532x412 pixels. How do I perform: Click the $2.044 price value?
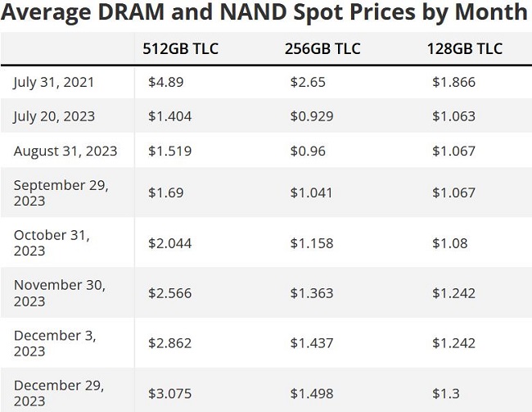click(x=169, y=243)
